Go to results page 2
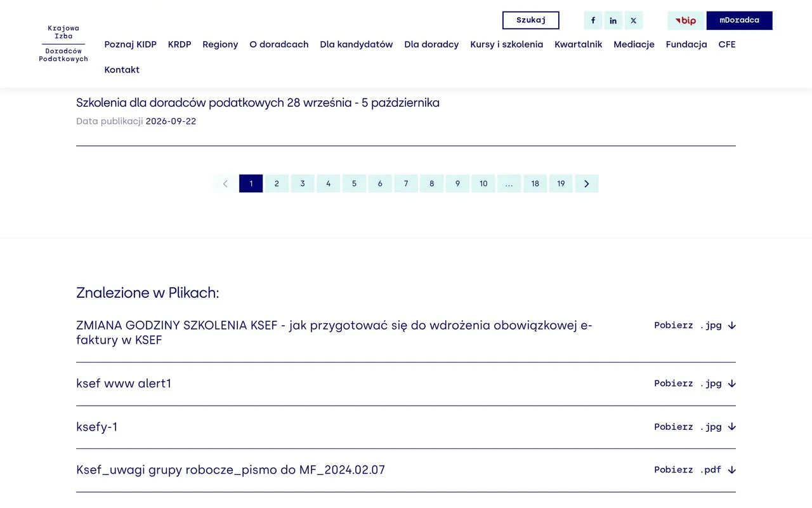The width and height of the screenshot is (812, 508). (277, 184)
